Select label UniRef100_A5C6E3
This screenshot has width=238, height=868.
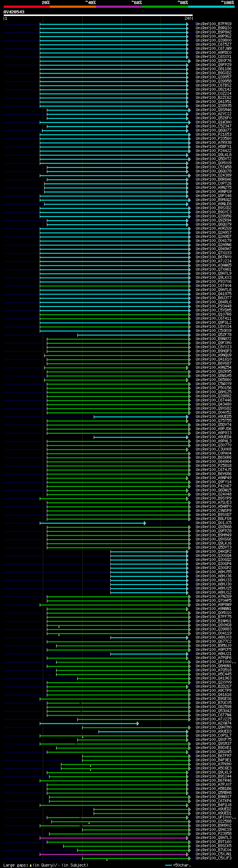(213, 768)
